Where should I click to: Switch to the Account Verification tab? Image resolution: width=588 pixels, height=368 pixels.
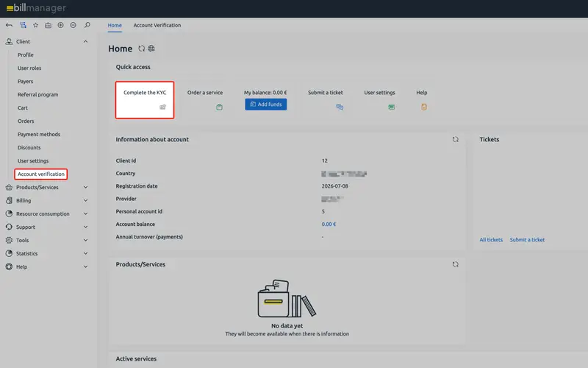[157, 25]
